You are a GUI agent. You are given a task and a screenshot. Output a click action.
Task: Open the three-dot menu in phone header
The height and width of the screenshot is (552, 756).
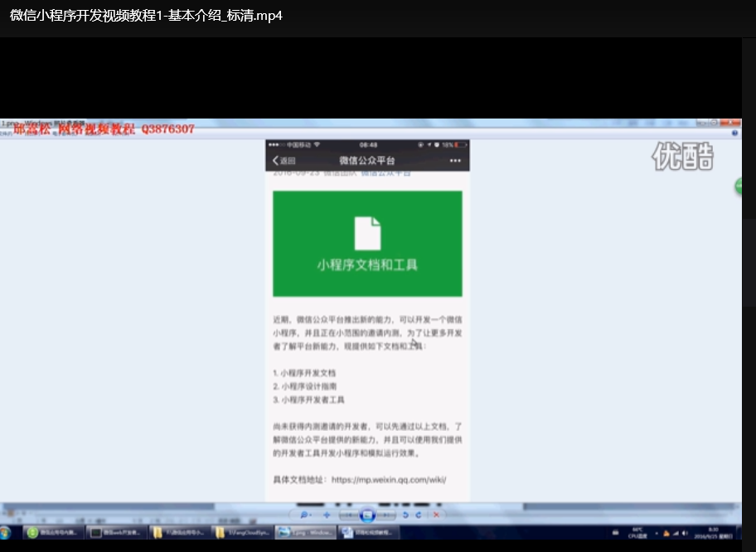point(455,161)
